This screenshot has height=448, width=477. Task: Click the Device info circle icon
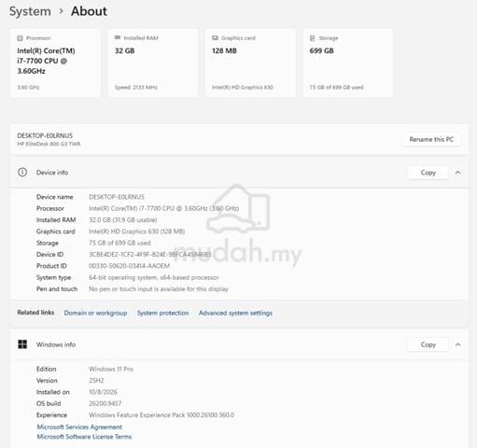click(x=22, y=172)
